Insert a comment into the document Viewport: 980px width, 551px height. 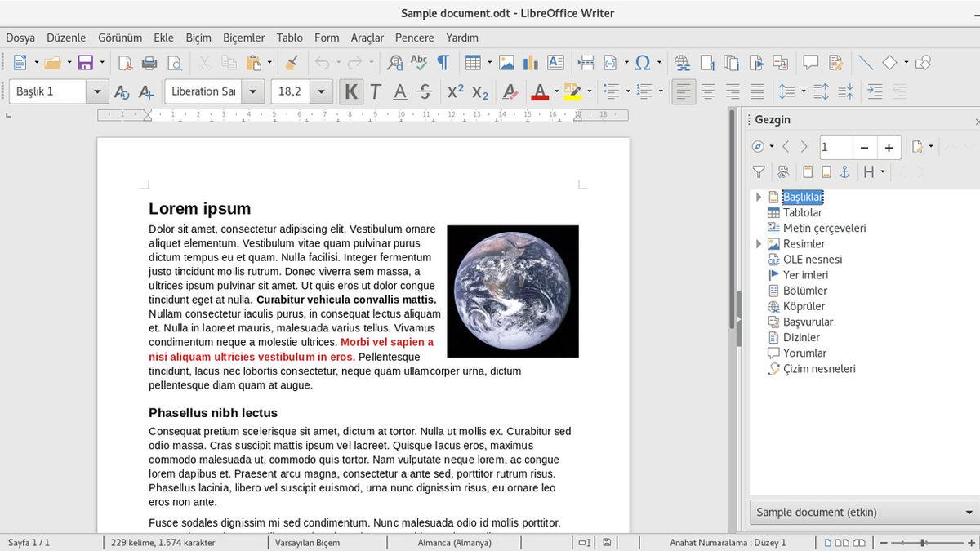click(x=810, y=63)
